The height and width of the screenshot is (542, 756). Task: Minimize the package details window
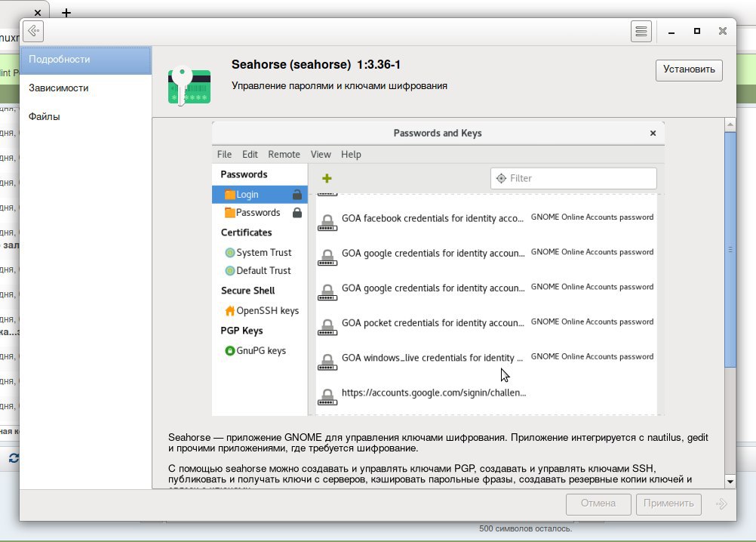[671, 32]
